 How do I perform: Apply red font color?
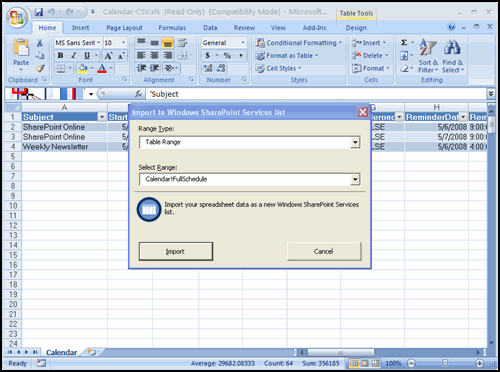[102, 68]
